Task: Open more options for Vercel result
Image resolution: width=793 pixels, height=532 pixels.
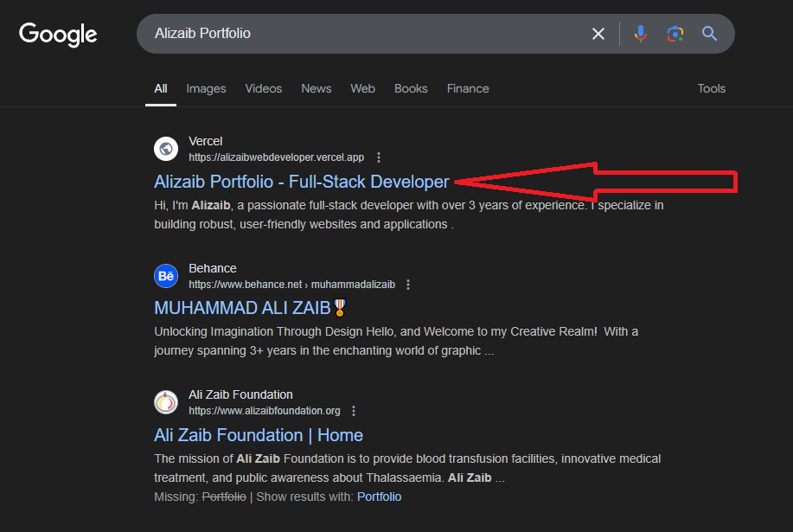Action: click(379, 157)
